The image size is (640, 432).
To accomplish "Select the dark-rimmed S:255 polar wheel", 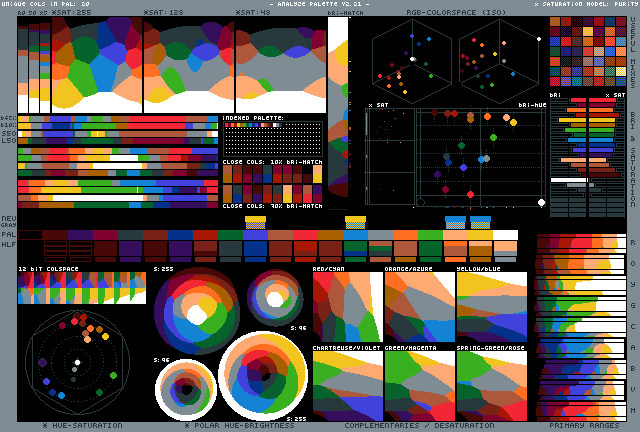I will pyautogui.click(x=196, y=311).
